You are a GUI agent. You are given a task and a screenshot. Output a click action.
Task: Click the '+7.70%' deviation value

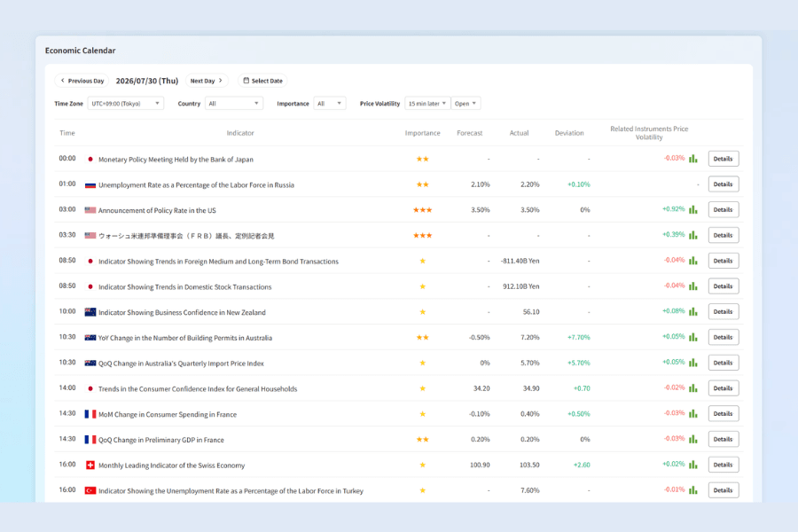tap(579, 337)
